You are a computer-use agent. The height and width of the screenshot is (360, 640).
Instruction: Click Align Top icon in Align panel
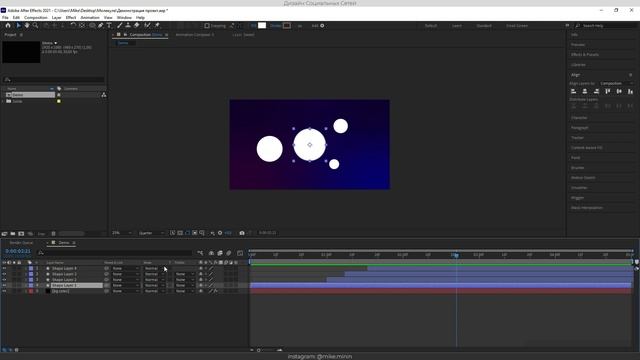coord(608,91)
